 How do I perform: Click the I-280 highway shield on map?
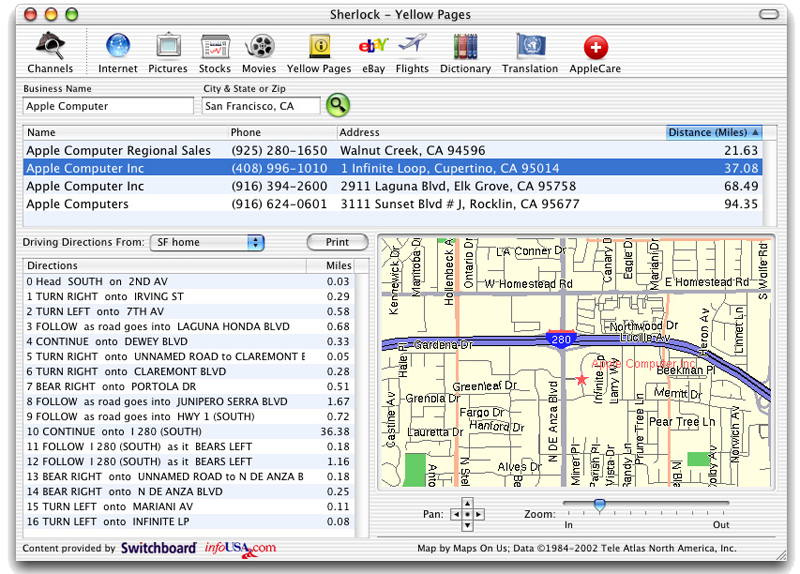click(561, 339)
